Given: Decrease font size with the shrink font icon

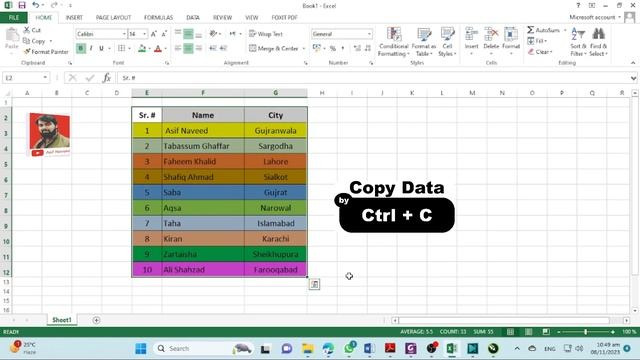Looking at the screenshot, I should click(x=164, y=34).
